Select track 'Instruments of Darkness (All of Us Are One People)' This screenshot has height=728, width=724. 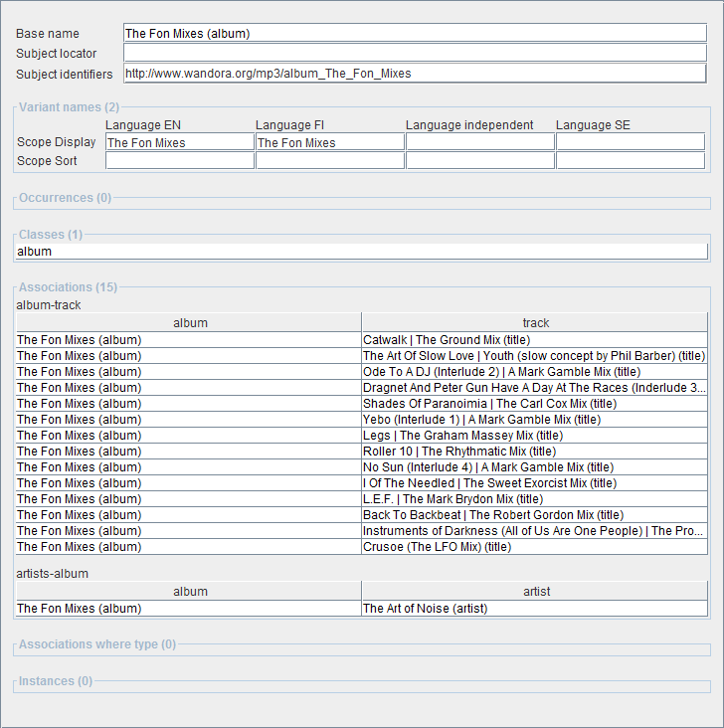point(534,531)
